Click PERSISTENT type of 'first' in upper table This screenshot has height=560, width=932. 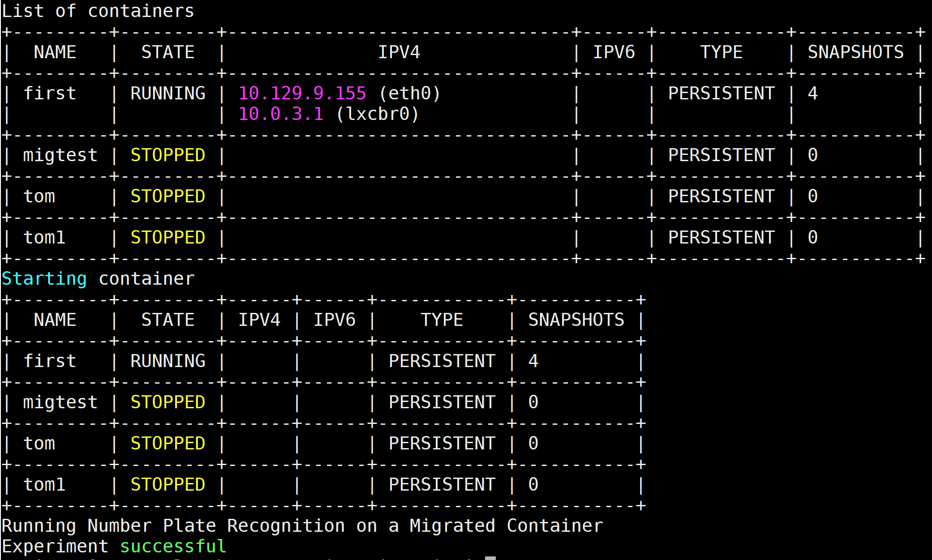point(721,94)
